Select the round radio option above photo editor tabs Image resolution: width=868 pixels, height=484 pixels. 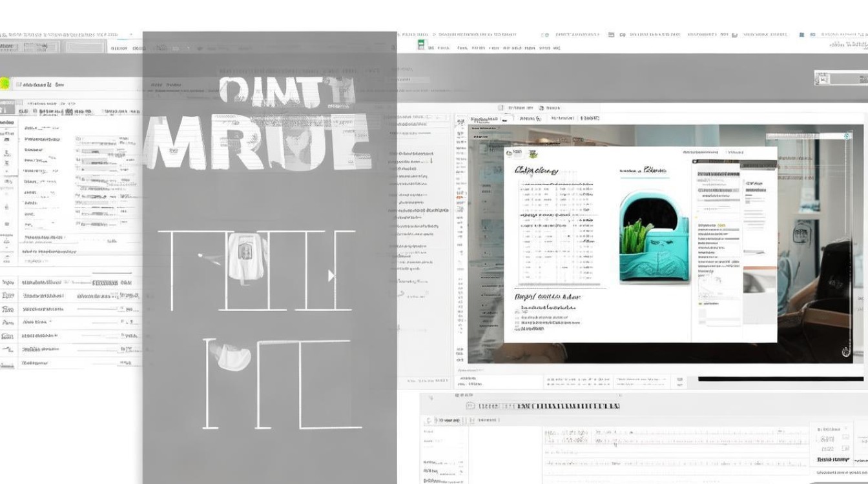pos(540,108)
